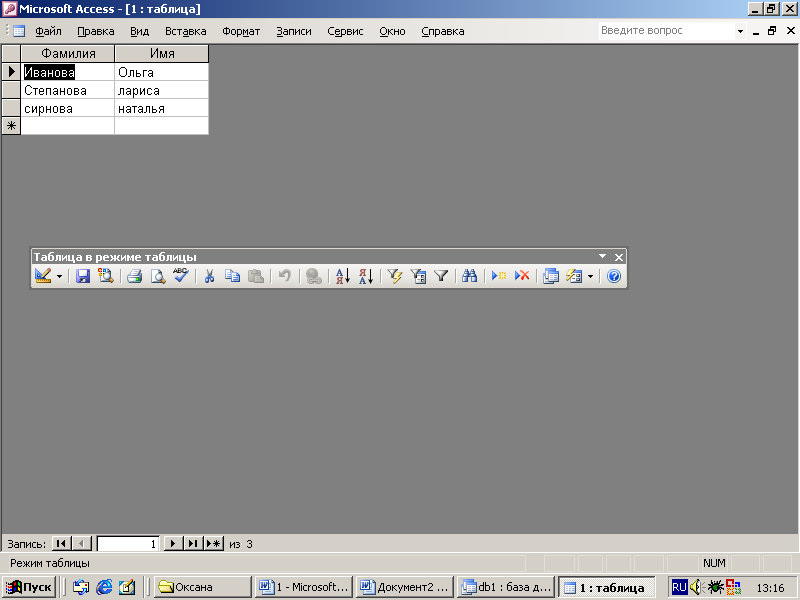Switch to Design view using the View icon
Screen dimensions: 800x600
(43, 276)
